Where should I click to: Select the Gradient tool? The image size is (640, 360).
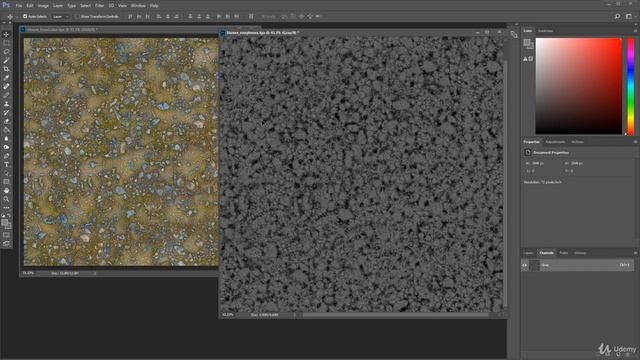tap(6, 130)
